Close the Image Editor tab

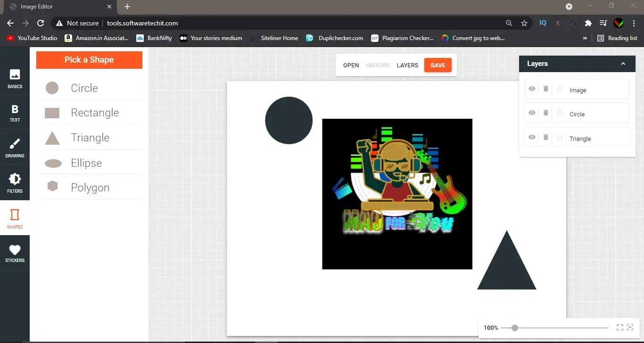tap(109, 7)
